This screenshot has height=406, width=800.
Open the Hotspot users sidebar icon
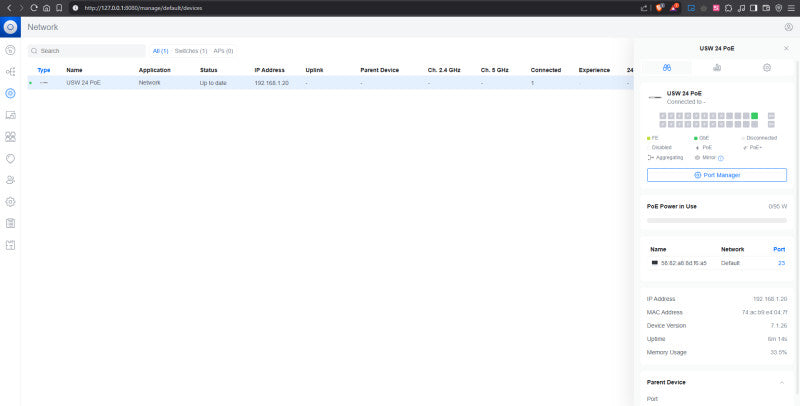point(10,137)
